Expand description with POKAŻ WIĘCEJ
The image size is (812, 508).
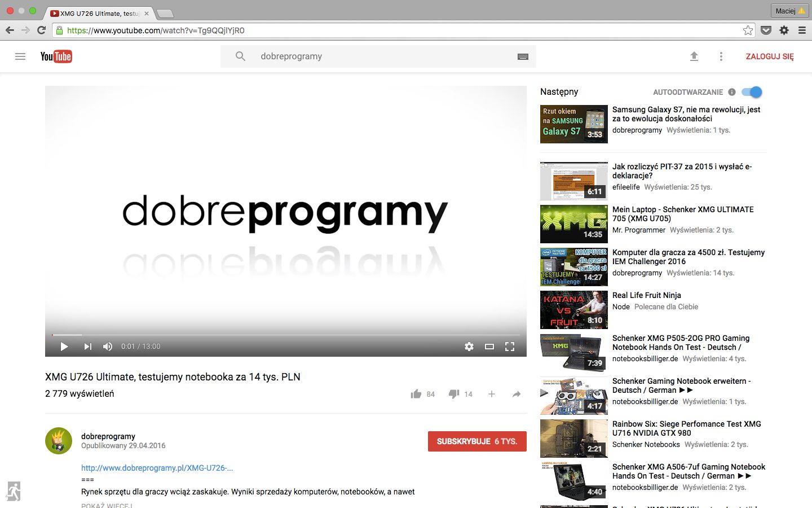point(107,505)
